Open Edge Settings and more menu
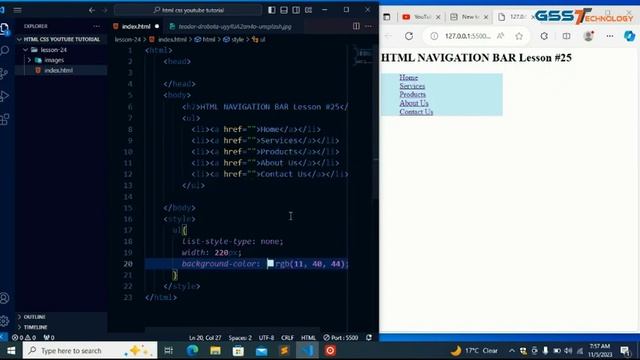This screenshot has height=360, width=640. click(x=610, y=36)
